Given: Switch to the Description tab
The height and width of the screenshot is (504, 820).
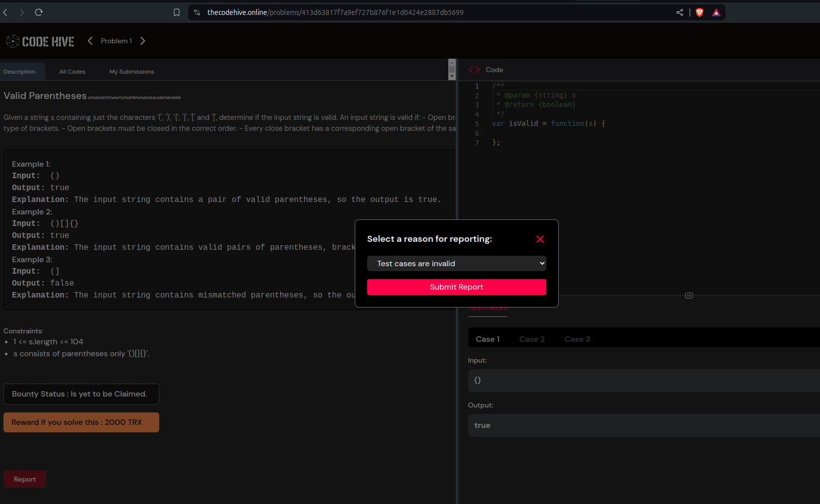Looking at the screenshot, I should (x=19, y=72).
